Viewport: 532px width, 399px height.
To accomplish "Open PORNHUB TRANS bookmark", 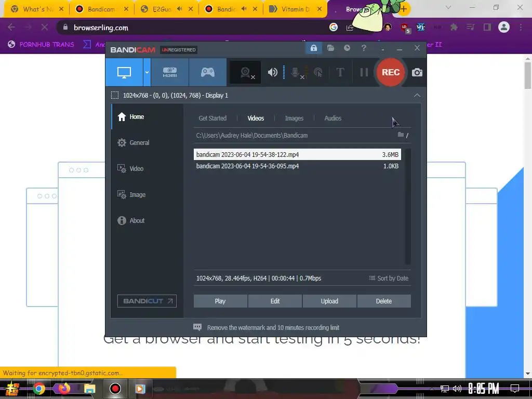I will click(41, 45).
